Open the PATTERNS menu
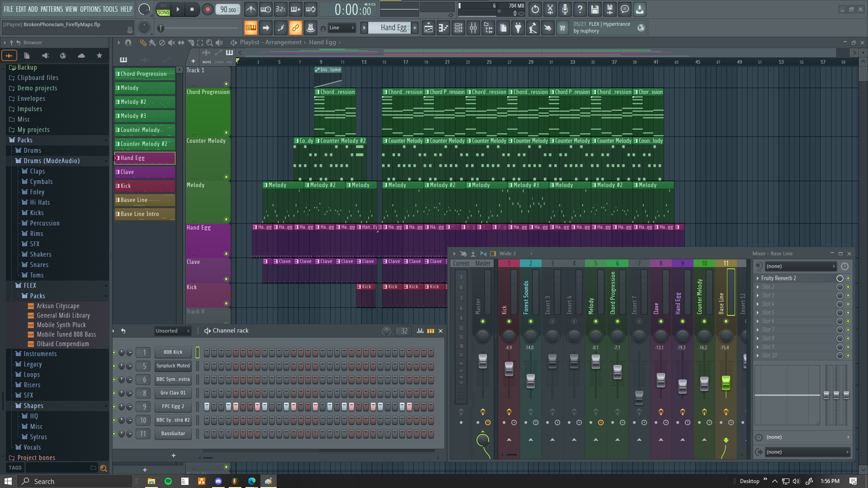The width and height of the screenshot is (868, 488). coord(52,9)
